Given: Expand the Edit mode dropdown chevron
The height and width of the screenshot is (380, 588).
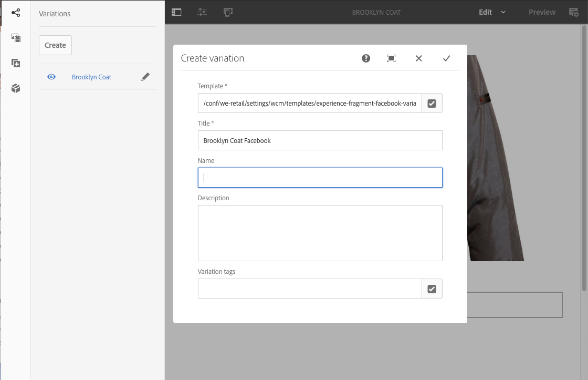Looking at the screenshot, I should click(x=503, y=12).
